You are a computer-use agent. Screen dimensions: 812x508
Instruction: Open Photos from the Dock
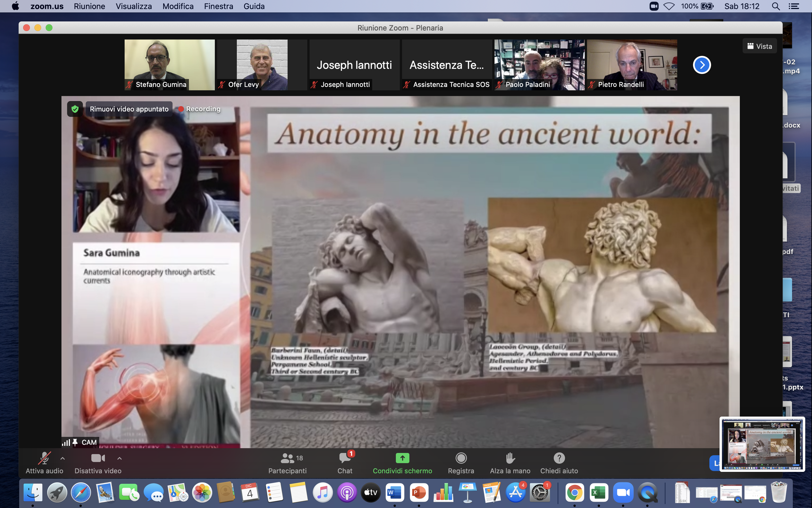pyautogui.click(x=202, y=492)
